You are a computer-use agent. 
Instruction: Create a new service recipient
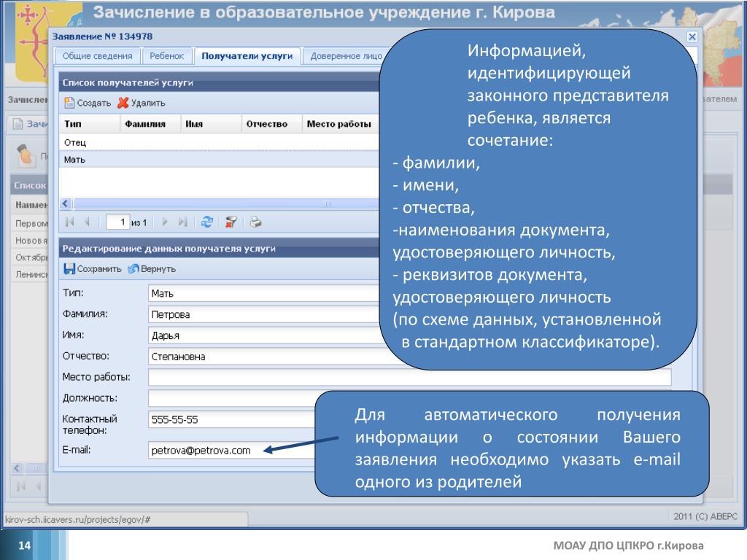[88, 103]
